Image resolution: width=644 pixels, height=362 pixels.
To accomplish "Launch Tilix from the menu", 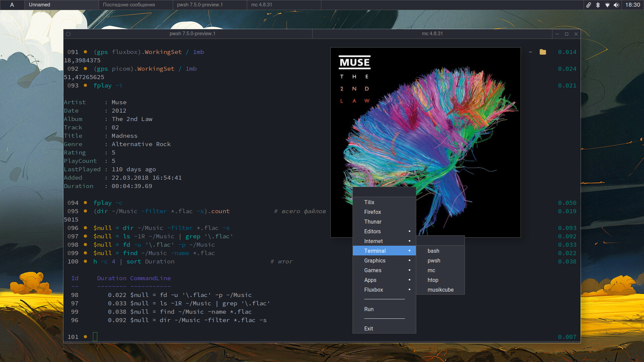I will [x=384, y=202].
